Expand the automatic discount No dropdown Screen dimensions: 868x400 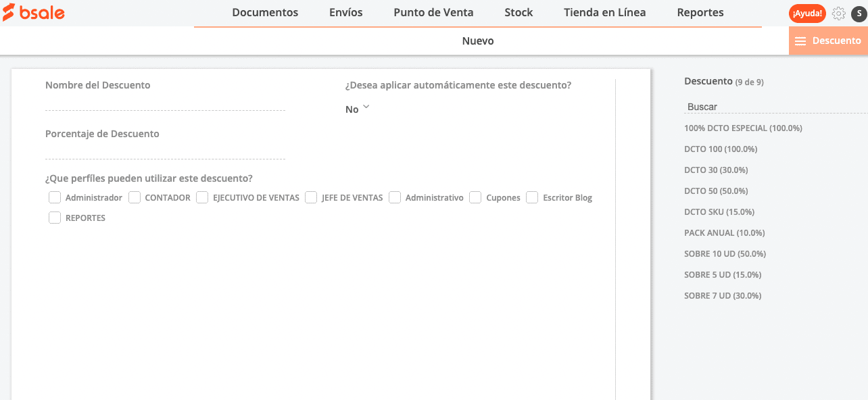click(358, 109)
